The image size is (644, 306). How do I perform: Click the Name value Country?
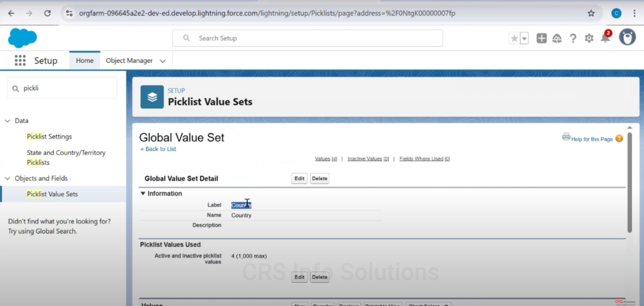point(241,215)
